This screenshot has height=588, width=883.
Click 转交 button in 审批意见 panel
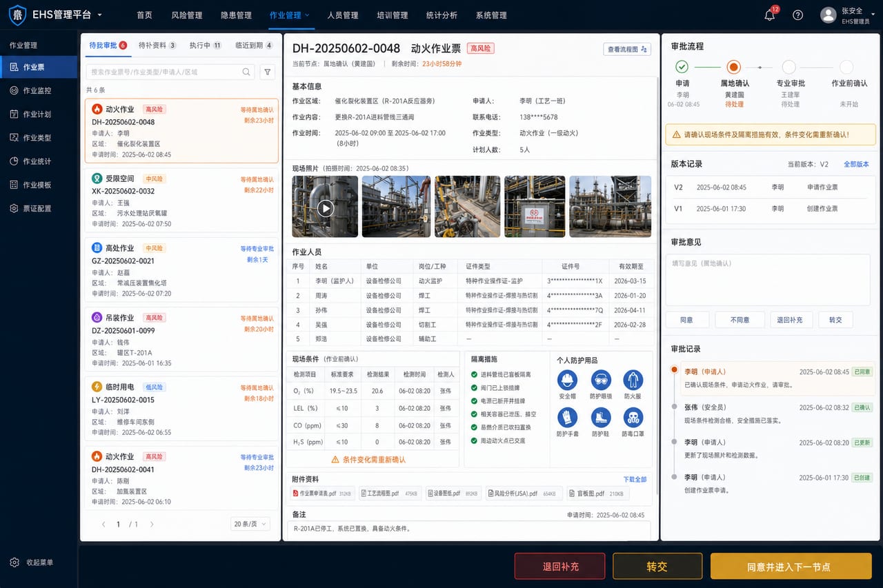pos(835,320)
